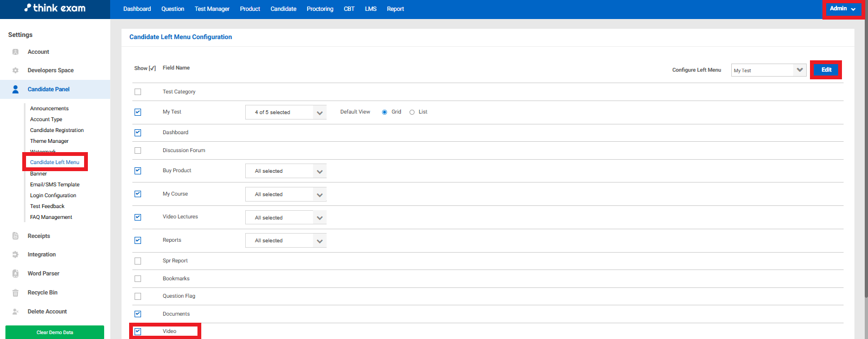Check the Bookmarks checkbox

click(x=138, y=279)
